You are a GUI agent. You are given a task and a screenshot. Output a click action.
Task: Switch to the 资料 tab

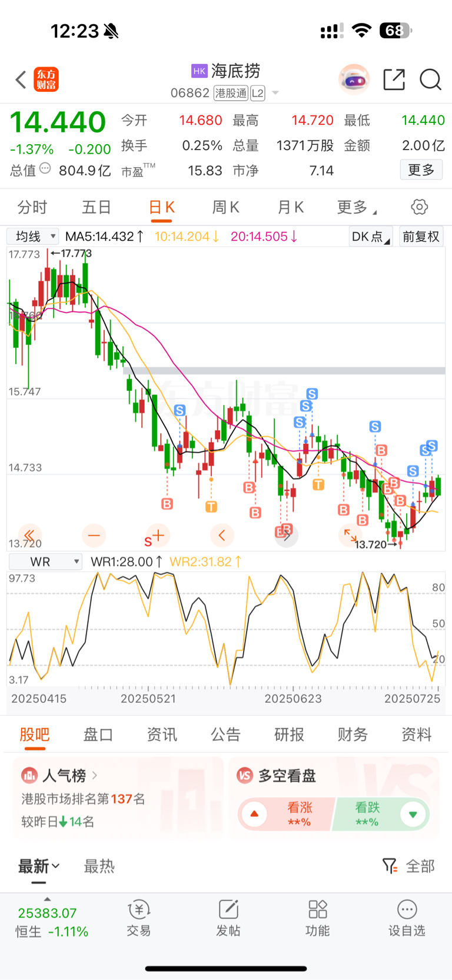416,735
